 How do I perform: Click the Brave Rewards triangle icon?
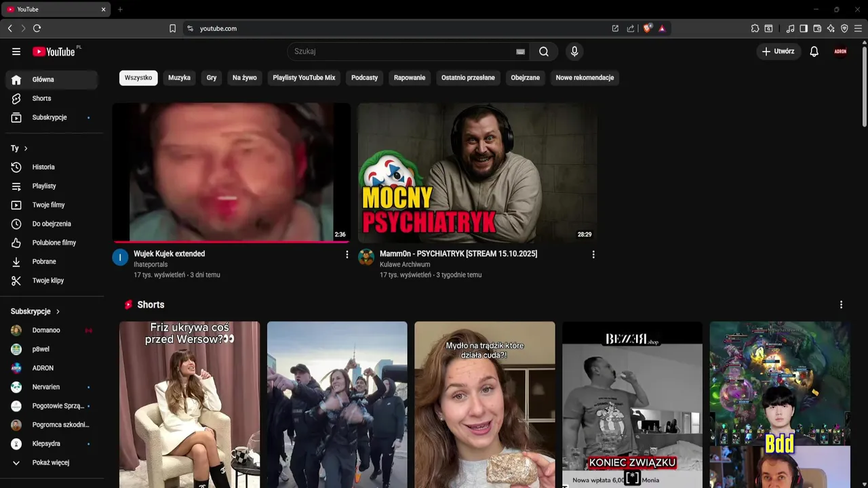[662, 28]
